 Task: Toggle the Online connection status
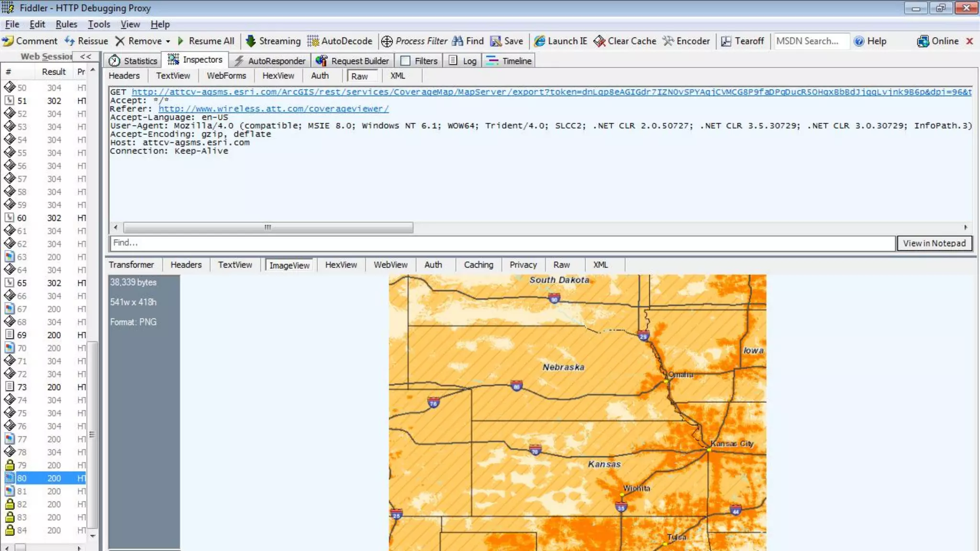(938, 41)
